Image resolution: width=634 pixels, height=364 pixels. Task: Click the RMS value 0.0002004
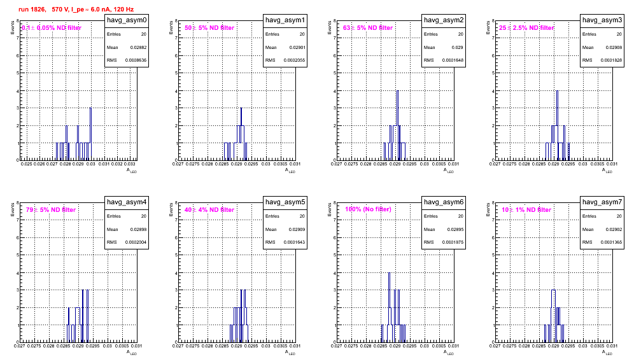[x=136, y=242]
